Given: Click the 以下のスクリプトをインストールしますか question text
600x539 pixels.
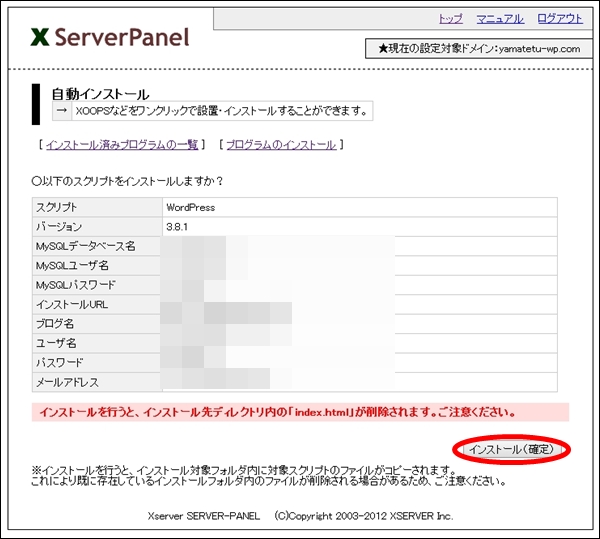Looking at the screenshot, I should [127, 181].
